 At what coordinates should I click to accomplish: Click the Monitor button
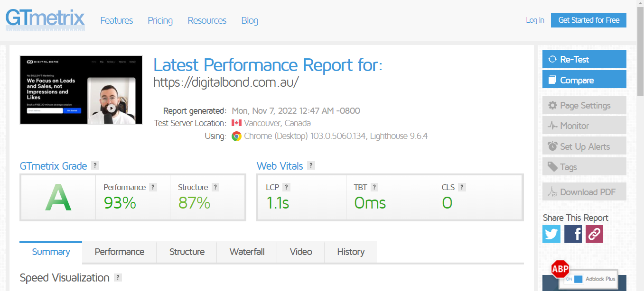pos(584,126)
